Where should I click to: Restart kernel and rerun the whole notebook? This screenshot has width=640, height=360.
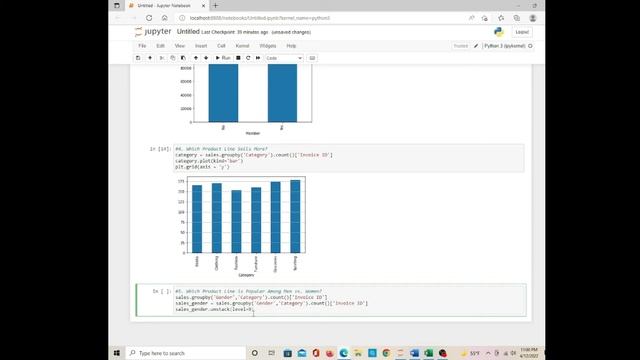(258, 58)
